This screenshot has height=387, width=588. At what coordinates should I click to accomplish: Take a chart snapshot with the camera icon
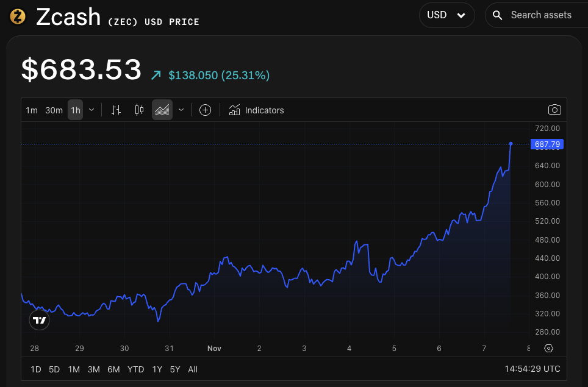click(x=554, y=109)
